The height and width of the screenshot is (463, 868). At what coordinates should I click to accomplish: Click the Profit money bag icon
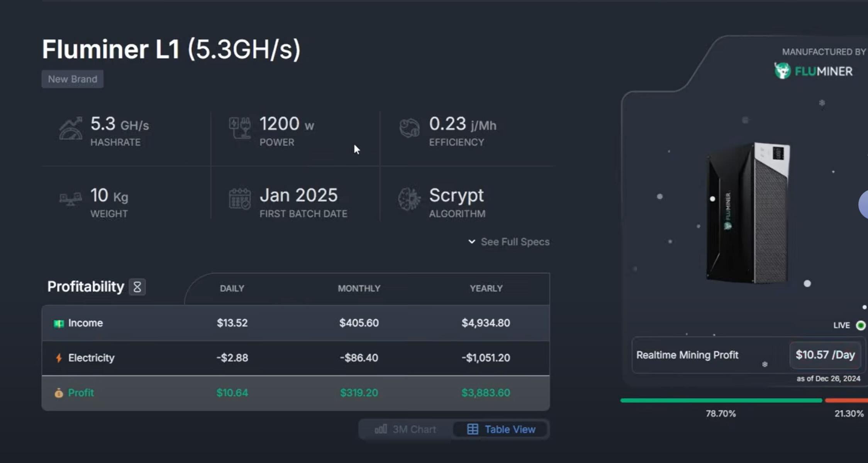[58, 393]
